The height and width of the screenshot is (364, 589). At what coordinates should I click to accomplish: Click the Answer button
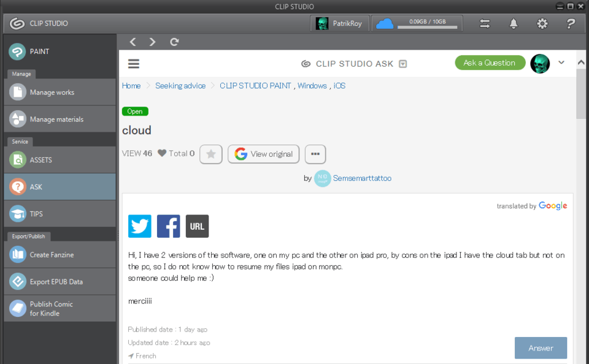coord(541,348)
